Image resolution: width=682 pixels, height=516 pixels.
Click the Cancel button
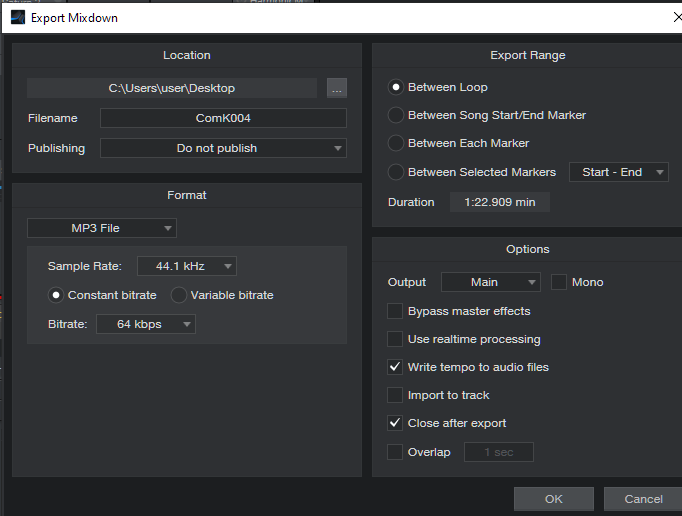pyautogui.click(x=643, y=499)
